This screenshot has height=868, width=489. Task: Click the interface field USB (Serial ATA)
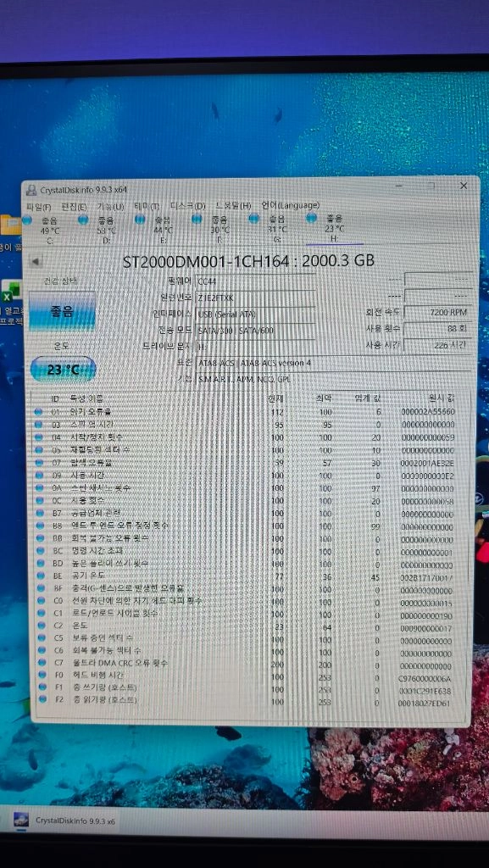click(x=256, y=314)
